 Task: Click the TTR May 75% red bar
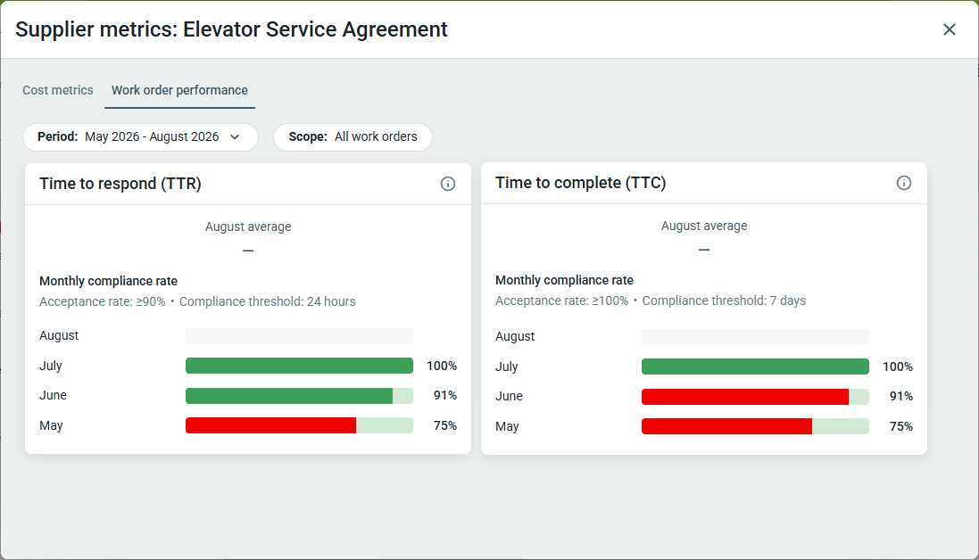(x=299, y=425)
